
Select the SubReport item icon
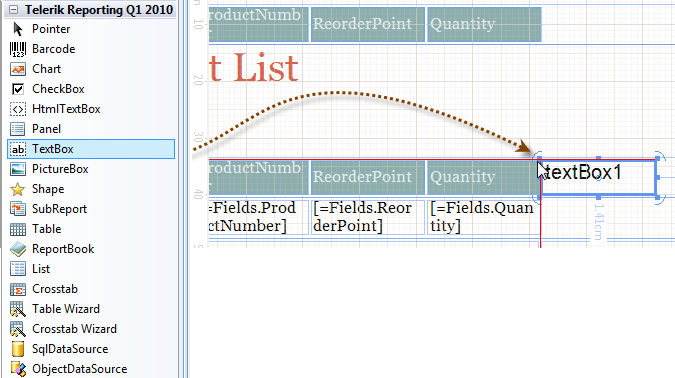point(18,209)
